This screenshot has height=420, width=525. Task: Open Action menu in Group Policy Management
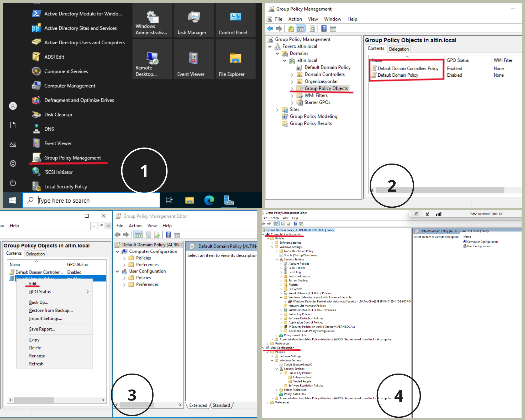coord(295,19)
